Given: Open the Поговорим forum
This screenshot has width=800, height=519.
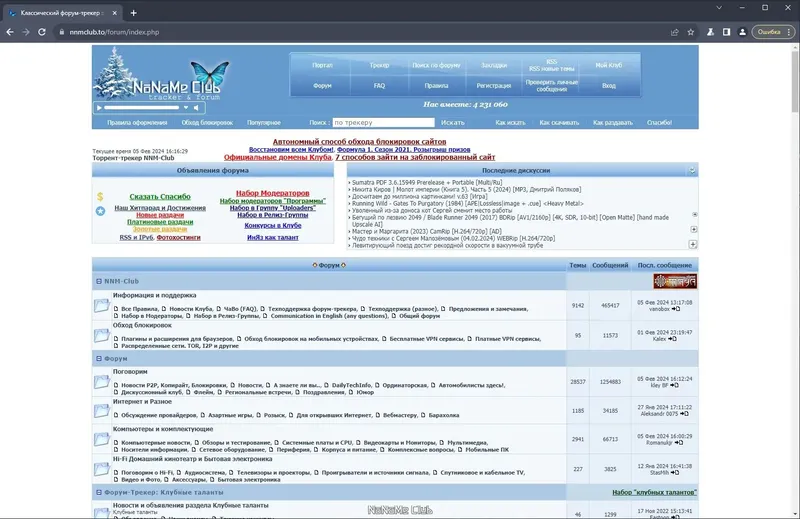Looking at the screenshot, I should tap(130, 372).
